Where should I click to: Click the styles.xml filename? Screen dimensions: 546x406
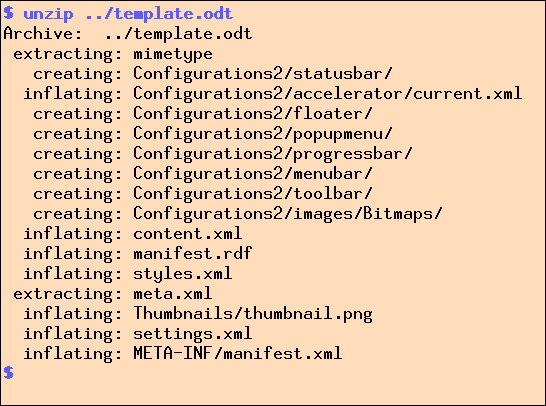coord(183,274)
